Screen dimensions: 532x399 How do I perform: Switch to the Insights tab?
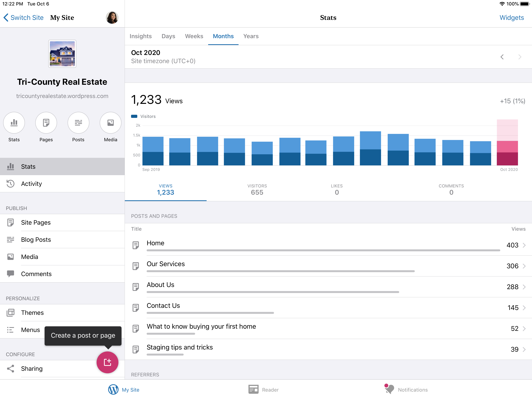tap(140, 36)
